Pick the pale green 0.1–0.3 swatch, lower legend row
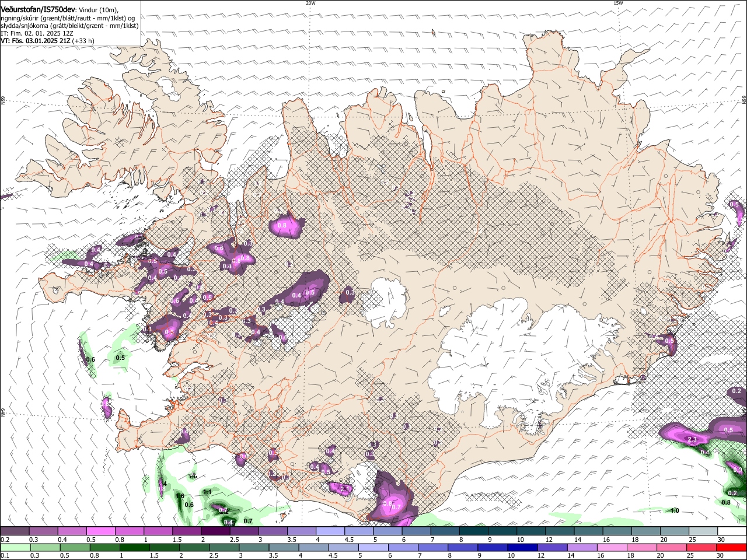The width and height of the screenshot is (747, 560). point(15,547)
